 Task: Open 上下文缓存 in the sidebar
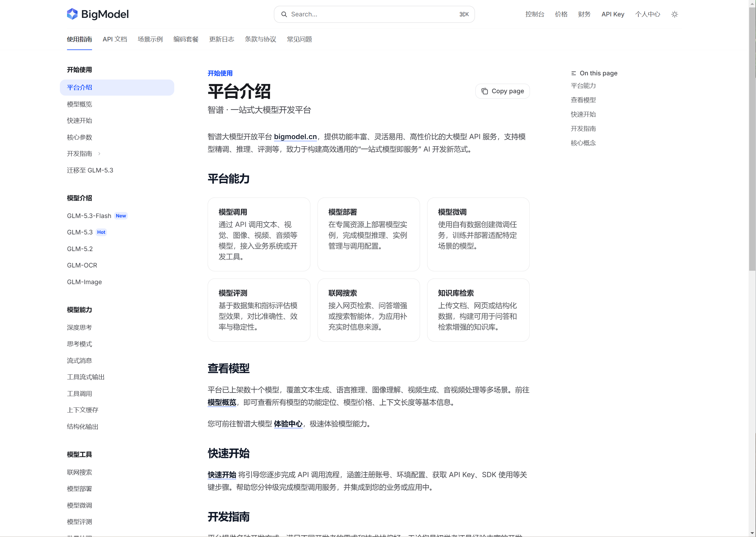tap(83, 410)
